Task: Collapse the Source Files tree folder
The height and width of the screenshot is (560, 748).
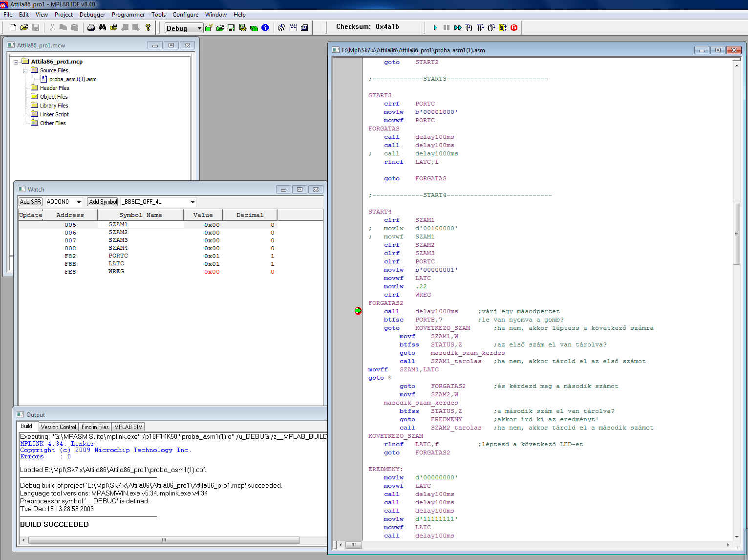Action: 25,71
